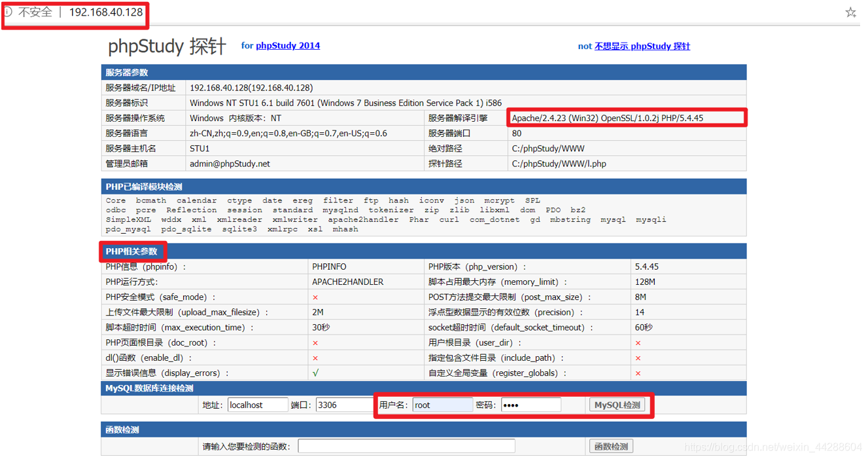
Task: Click the default_socket_timeout value 60秒
Action: [644, 327]
